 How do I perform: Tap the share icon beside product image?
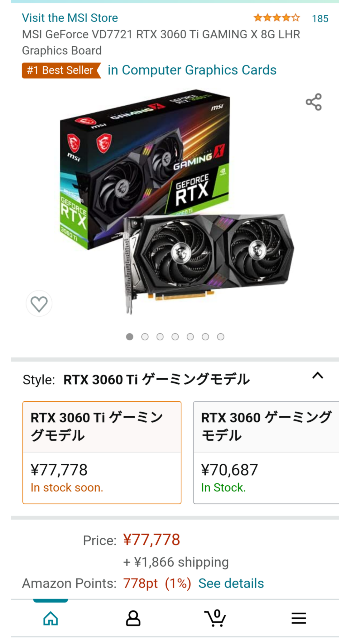[x=314, y=102]
